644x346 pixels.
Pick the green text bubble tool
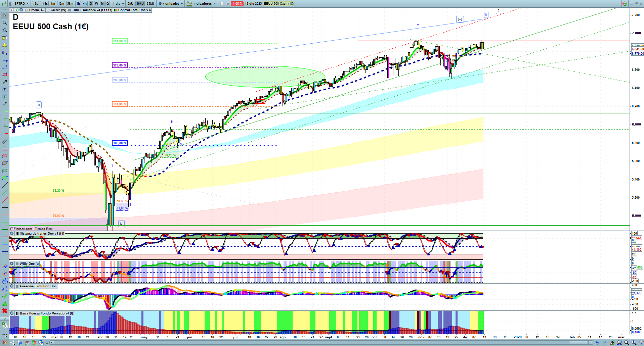pyautogui.click(x=5, y=97)
